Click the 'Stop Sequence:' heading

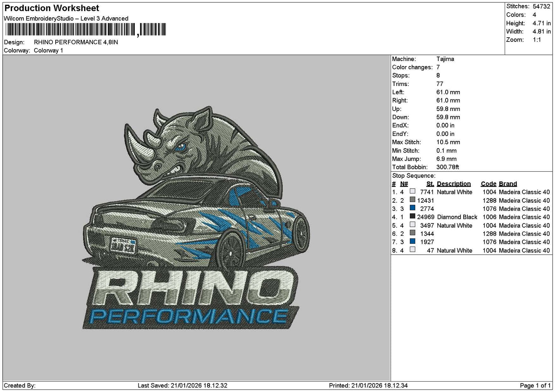[414, 176]
